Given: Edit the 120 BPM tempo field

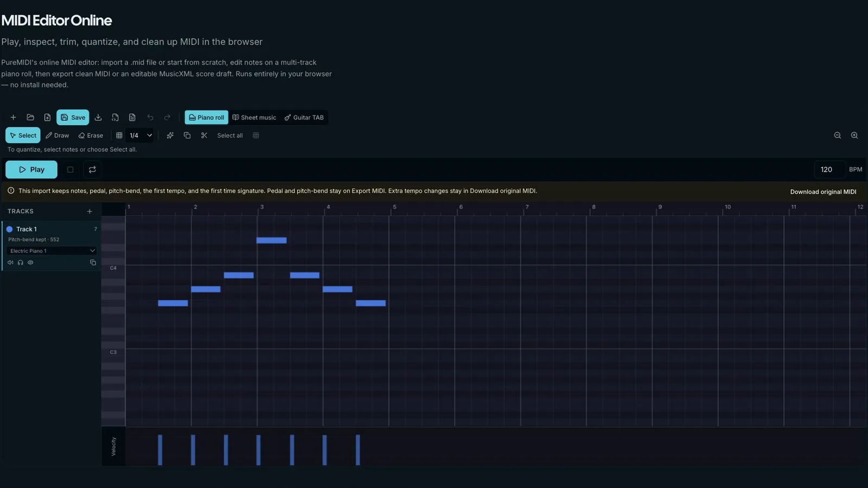Looking at the screenshot, I should 829,169.
